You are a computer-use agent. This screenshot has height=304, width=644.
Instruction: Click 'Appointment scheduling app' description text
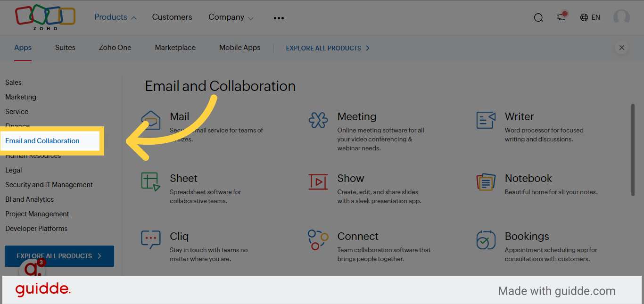point(551,255)
